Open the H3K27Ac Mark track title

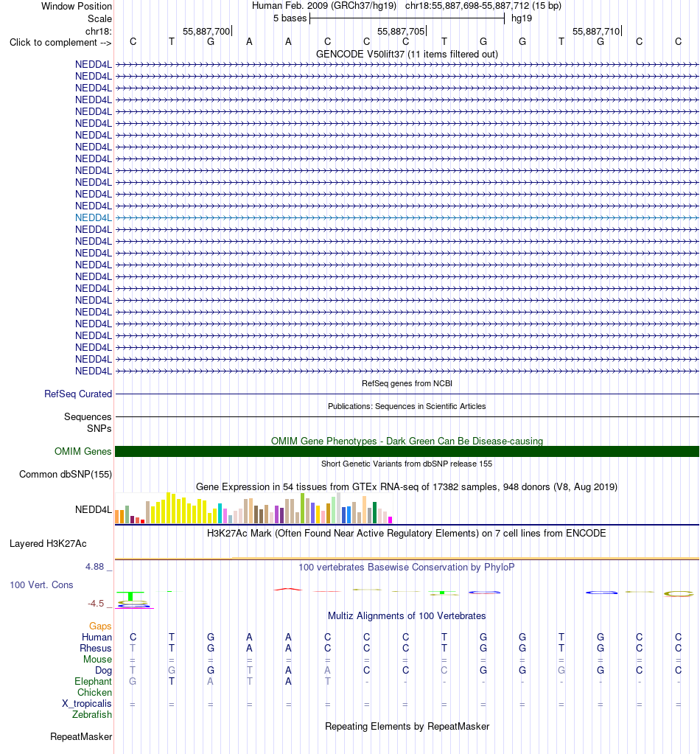pyautogui.click(x=407, y=534)
